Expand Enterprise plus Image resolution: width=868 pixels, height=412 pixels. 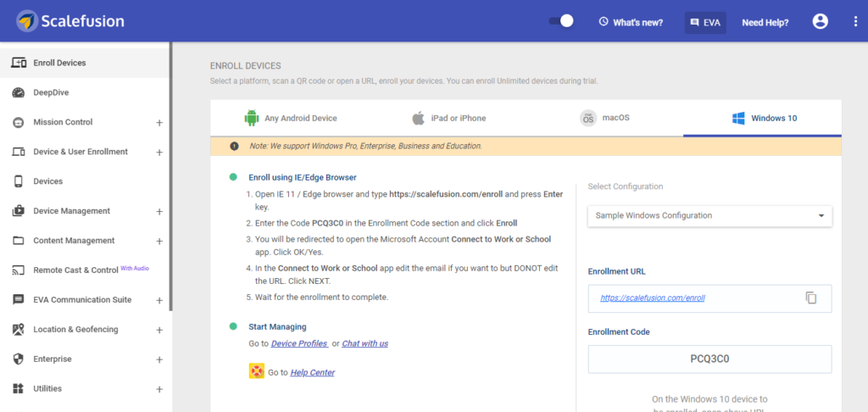159,359
